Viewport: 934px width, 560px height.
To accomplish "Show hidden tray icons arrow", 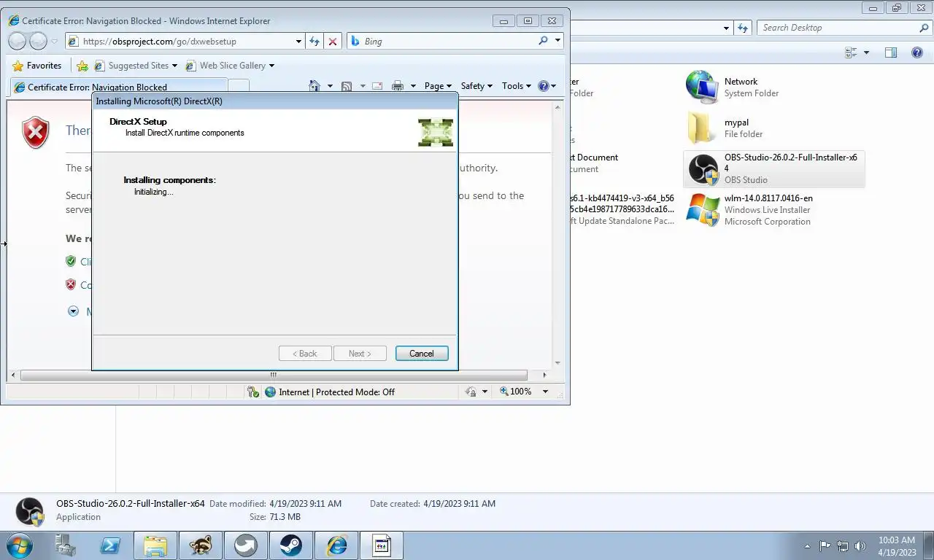I will click(807, 545).
